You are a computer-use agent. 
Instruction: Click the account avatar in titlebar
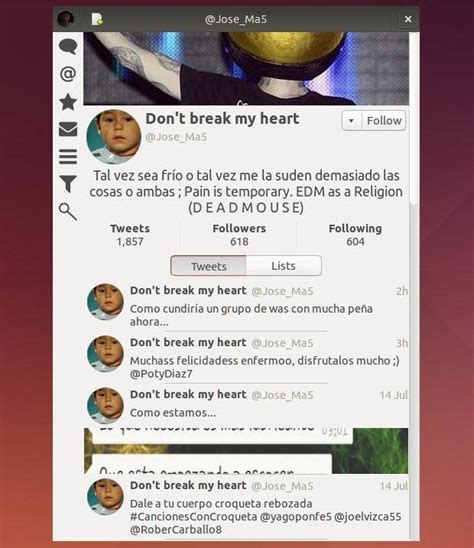pyautogui.click(x=66, y=19)
